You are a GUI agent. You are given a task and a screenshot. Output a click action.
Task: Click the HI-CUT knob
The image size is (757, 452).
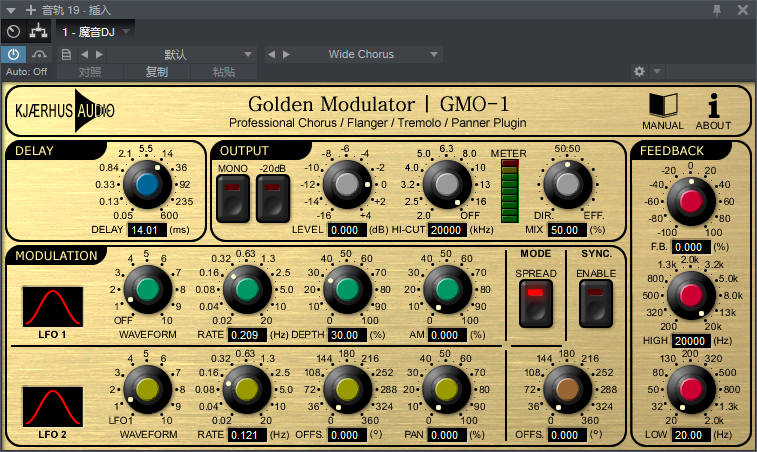tap(447, 184)
